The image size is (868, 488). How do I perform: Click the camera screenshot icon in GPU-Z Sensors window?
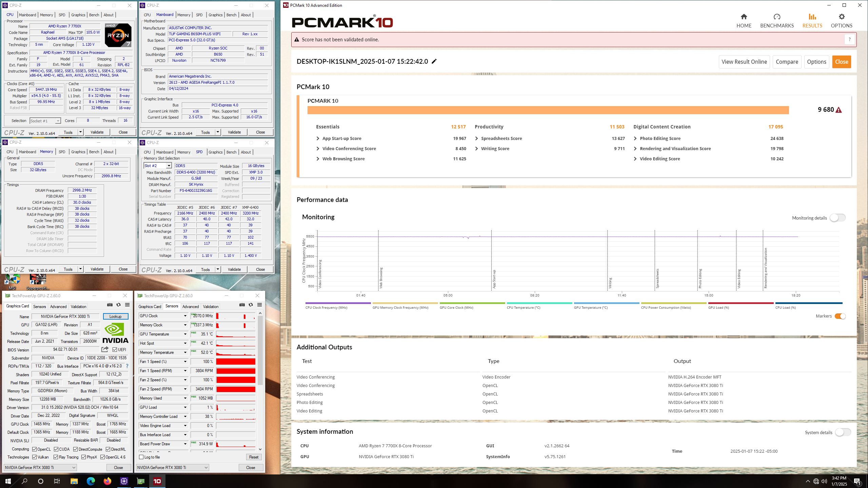click(x=242, y=305)
